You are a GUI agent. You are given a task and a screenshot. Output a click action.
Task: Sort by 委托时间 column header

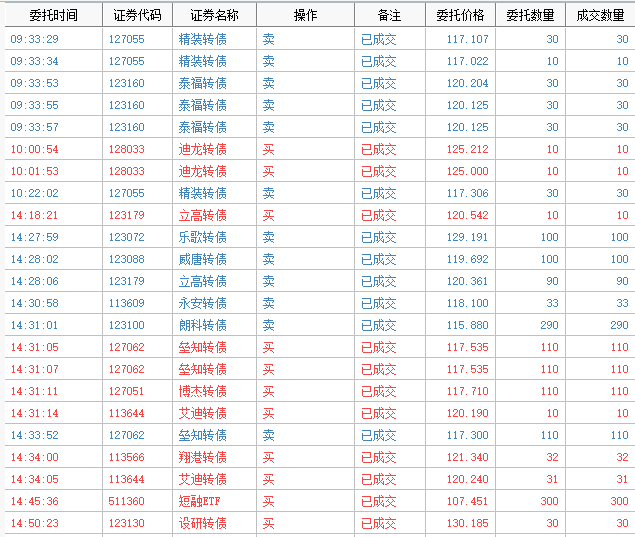(53, 15)
